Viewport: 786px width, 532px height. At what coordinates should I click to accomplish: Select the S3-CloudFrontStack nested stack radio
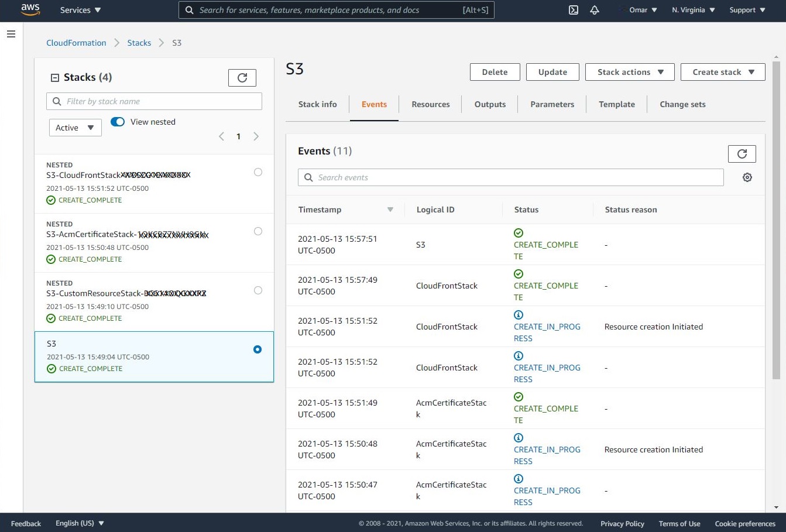(258, 172)
